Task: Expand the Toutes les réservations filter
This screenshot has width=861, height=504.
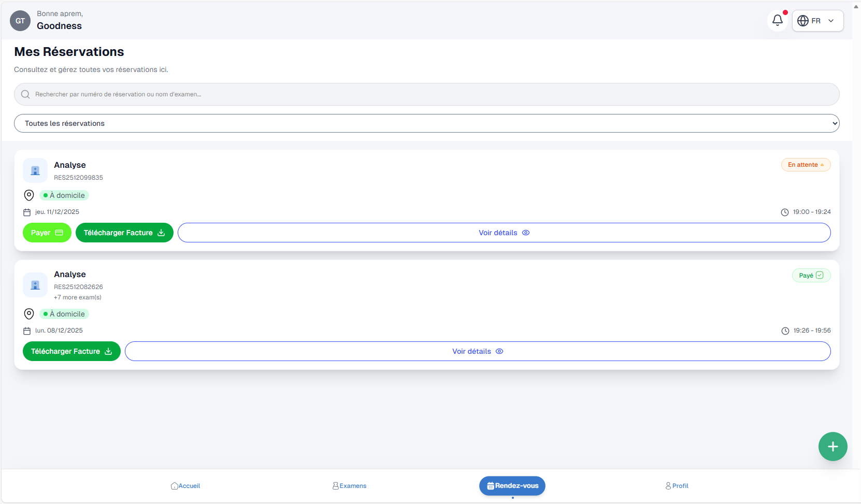Action: coord(426,123)
